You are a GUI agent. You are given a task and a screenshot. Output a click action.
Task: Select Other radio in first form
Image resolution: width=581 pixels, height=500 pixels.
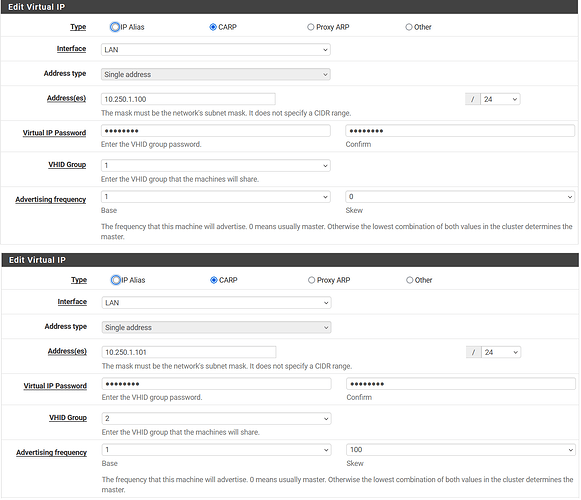tap(409, 27)
